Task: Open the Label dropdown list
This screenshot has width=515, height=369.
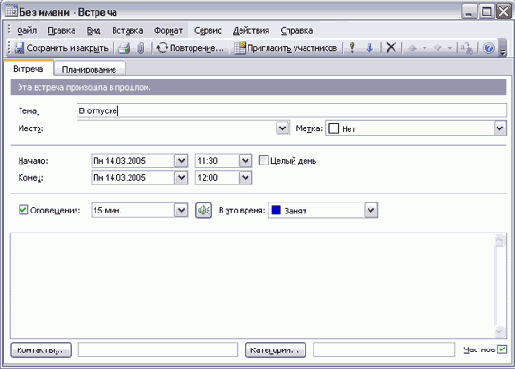Action: (500, 128)
